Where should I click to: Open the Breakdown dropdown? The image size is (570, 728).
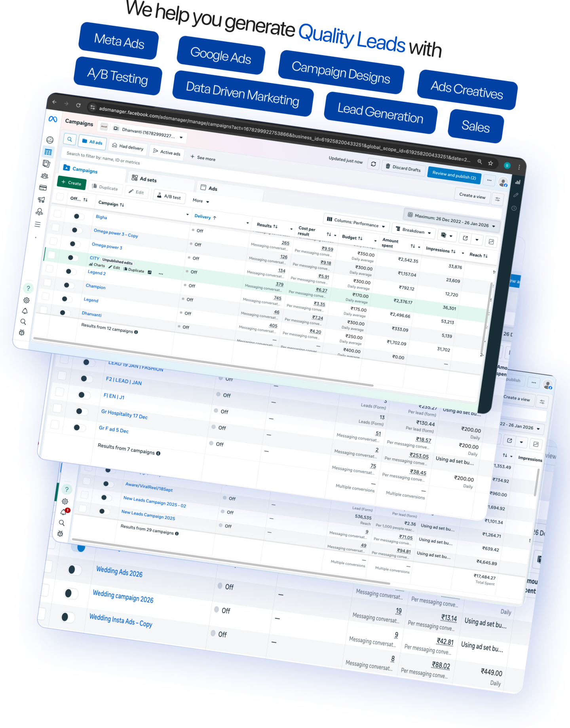(x=413, y=231)
